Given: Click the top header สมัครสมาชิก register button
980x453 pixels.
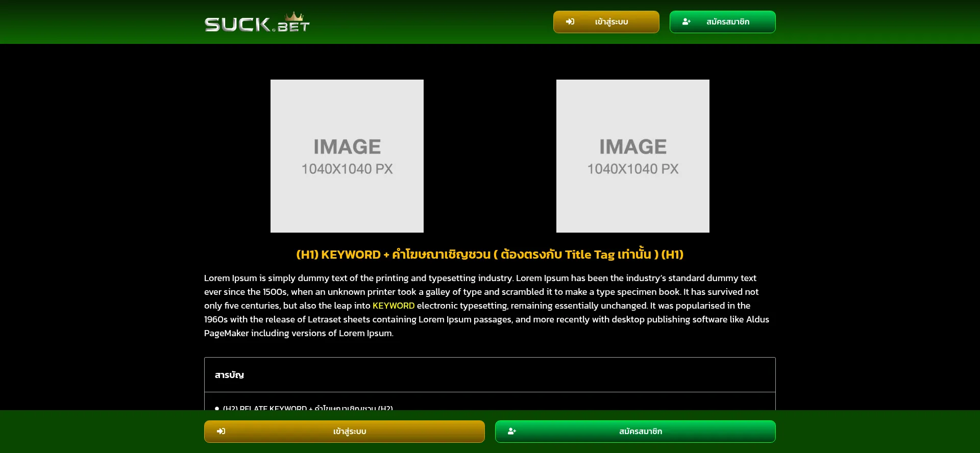Looking at the screenshot, I should pos(723,22).
